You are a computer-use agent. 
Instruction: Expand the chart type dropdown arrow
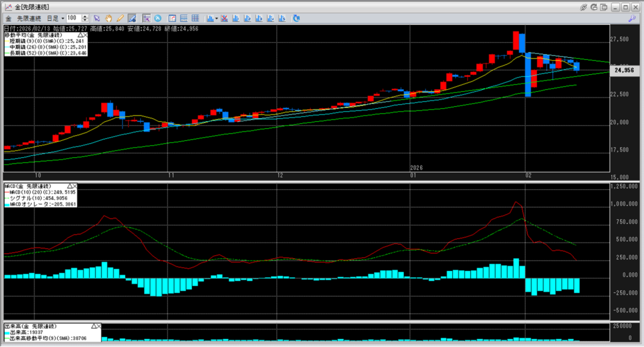pos(216,18)
